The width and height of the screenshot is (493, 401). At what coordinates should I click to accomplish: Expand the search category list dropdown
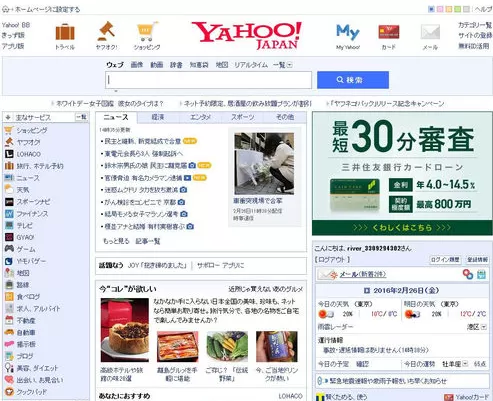click(x=290, y=65)
